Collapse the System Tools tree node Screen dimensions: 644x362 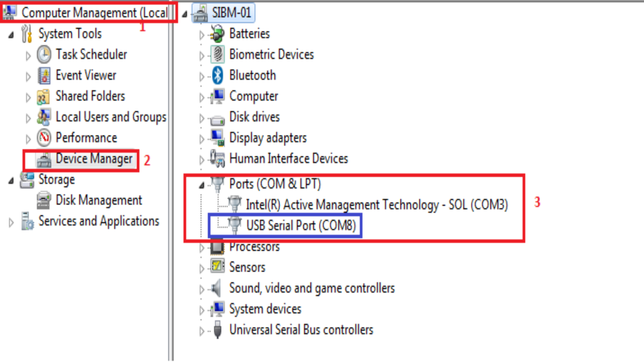[11, 35]
